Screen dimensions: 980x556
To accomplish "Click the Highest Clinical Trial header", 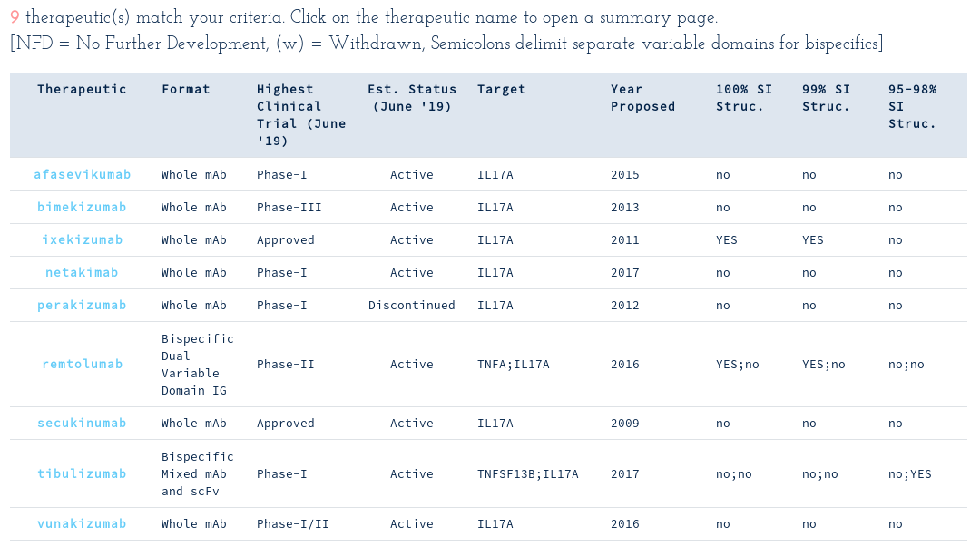I will (301, 115).
